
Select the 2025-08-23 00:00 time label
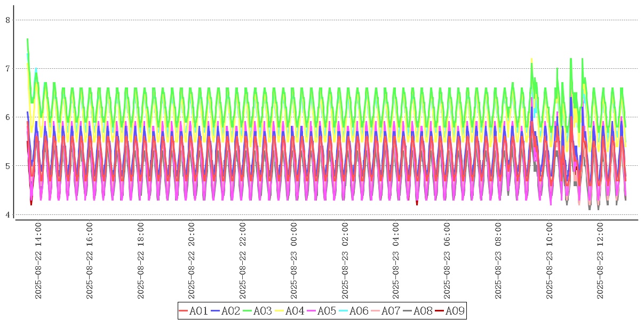click(295, 261)
